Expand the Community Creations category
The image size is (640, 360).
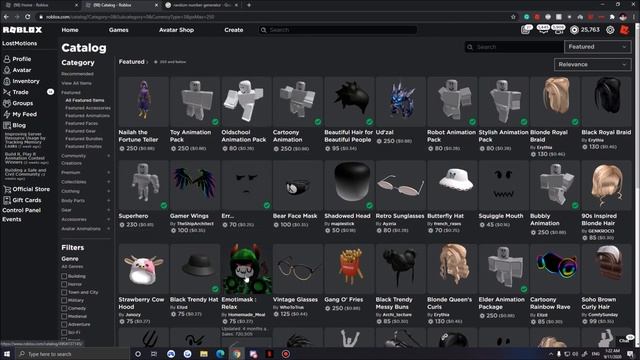click(109, 156)
